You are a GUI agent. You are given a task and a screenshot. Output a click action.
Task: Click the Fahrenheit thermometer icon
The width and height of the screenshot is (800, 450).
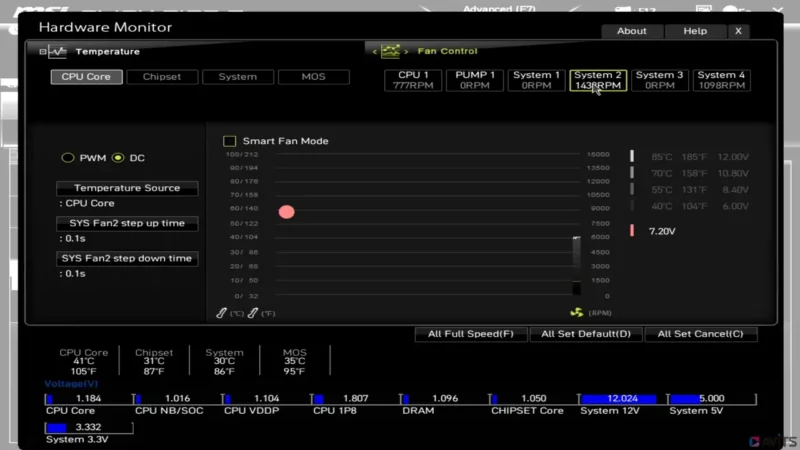(x=253, y=313)
